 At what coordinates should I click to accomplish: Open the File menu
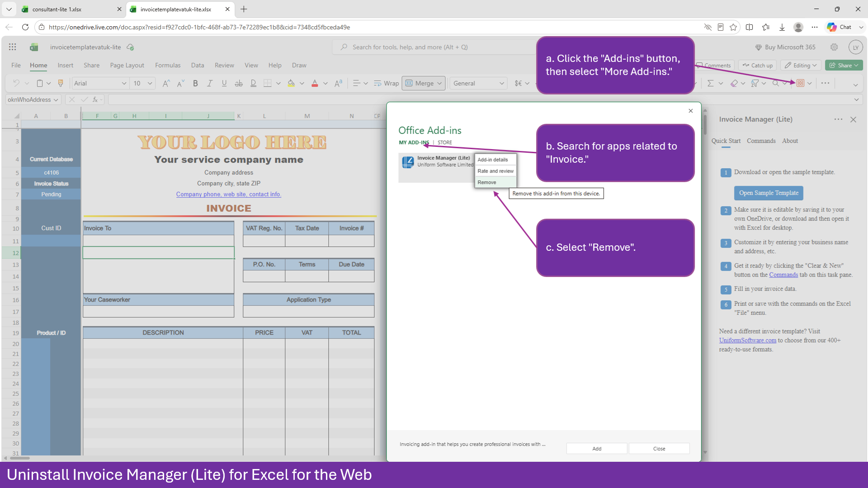click(16, 65)
